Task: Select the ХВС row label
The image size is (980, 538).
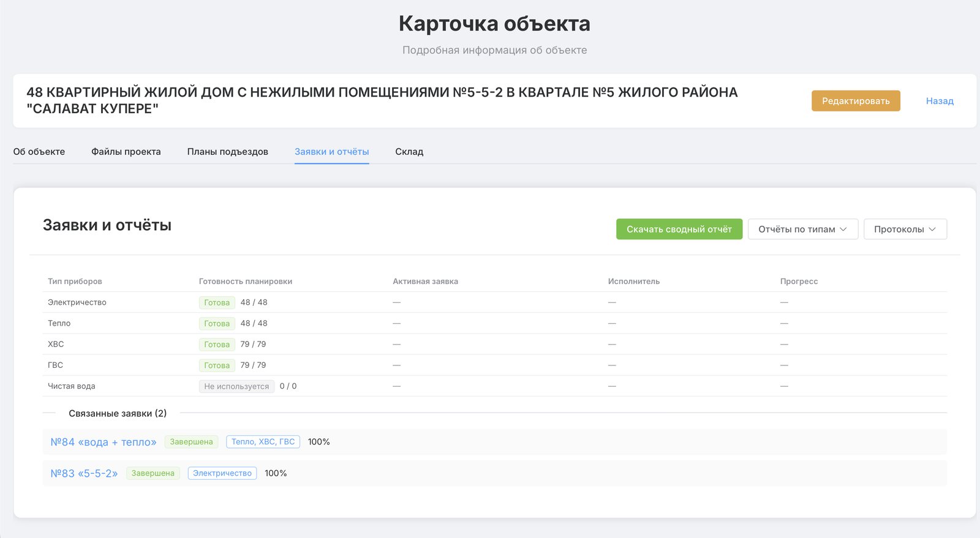Action: coord(56,344)
